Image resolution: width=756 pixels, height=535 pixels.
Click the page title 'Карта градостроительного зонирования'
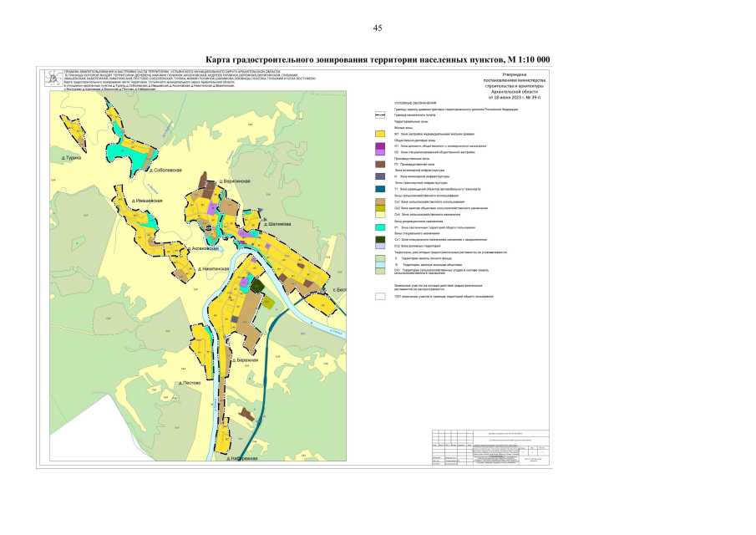[x=287, y=60]
